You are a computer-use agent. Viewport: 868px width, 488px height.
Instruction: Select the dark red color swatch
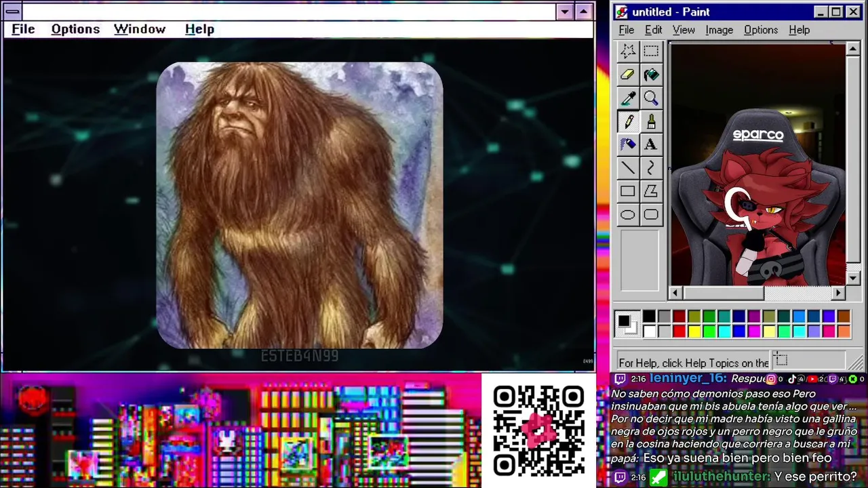(679, 317)
